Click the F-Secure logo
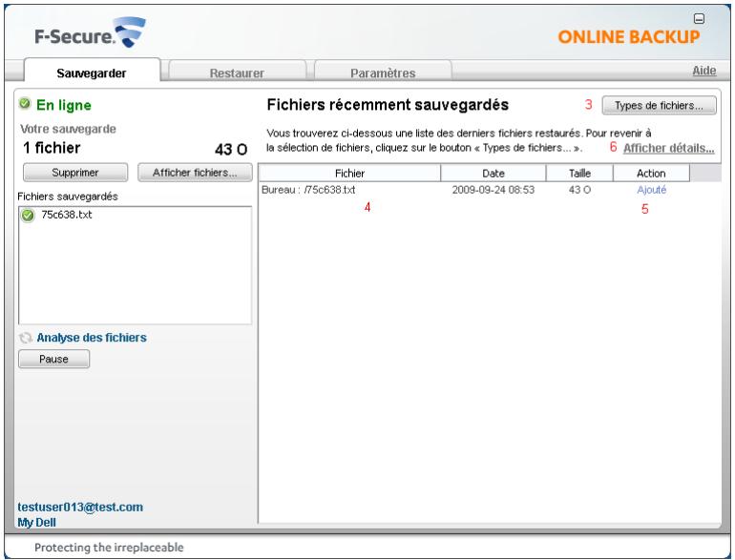Viewport: 735px width, 560px height. point(90,32)
